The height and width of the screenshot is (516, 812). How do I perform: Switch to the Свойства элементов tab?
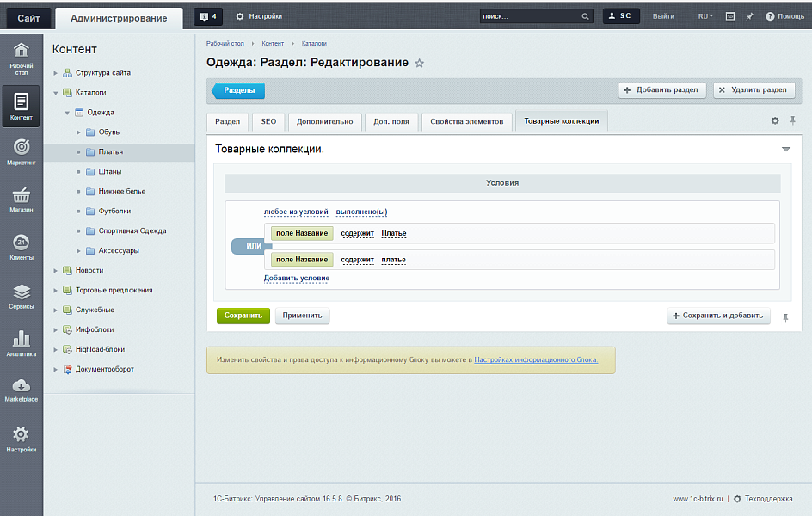click(467, 121)
